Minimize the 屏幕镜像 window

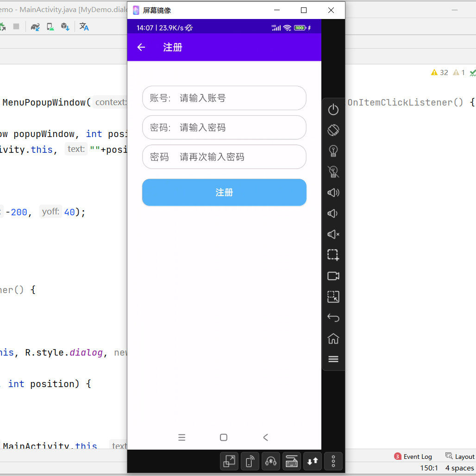pyautogui.click(x=277, y=10)
